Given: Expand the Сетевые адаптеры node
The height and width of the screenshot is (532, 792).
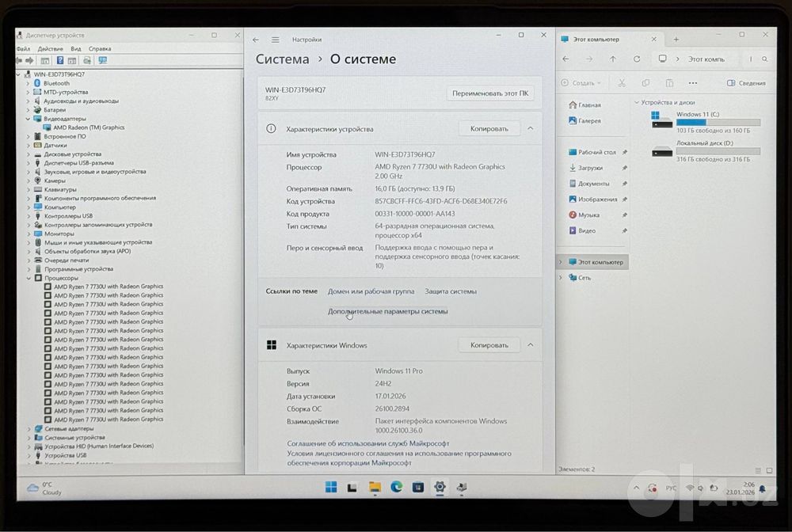Looking at the screenshot, I should point(29,428).
